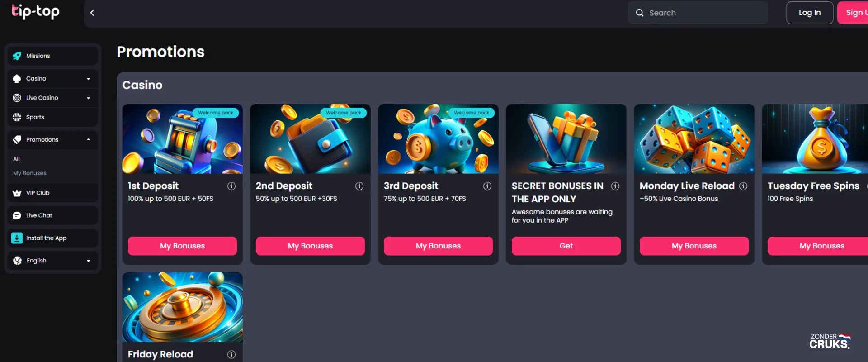Expand the Casino sidebar dropdown

(89, 78)
